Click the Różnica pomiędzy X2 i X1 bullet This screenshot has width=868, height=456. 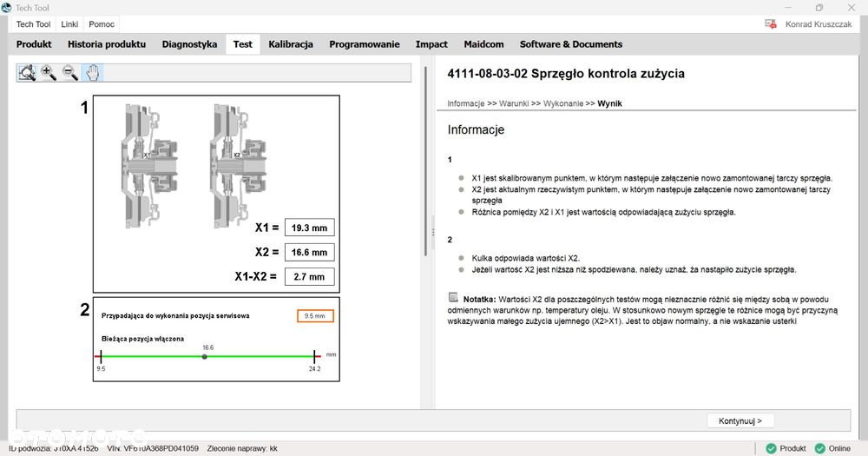pos(603,212)
